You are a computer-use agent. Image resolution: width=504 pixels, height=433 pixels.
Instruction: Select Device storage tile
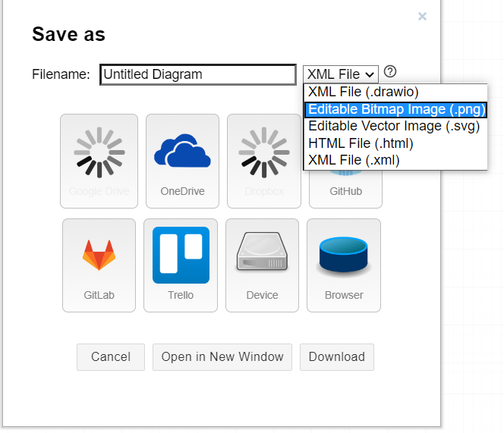click(x=262, y=265)
